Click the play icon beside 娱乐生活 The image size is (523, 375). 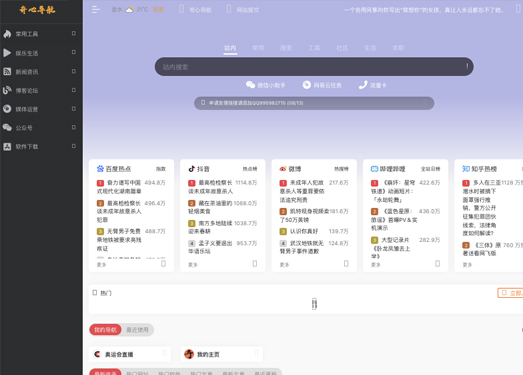tap(7, 53)
